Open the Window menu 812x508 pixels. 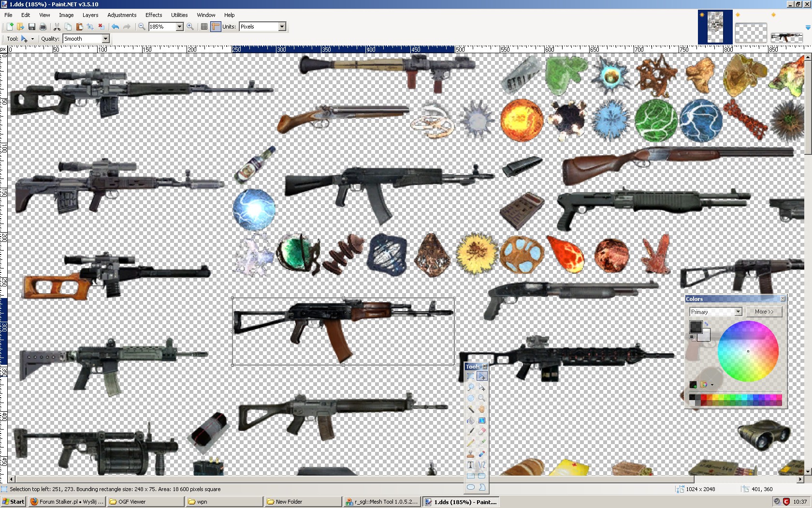click(206, 15)
